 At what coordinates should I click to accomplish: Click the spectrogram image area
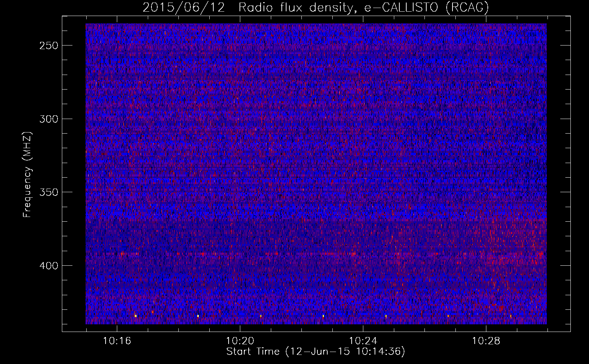click(316, 174)
